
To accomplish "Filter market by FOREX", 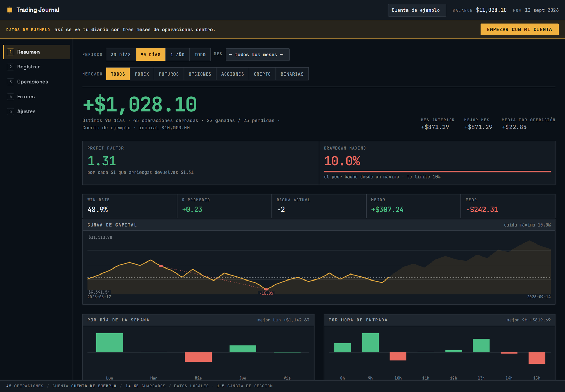I will pos(142,74).
